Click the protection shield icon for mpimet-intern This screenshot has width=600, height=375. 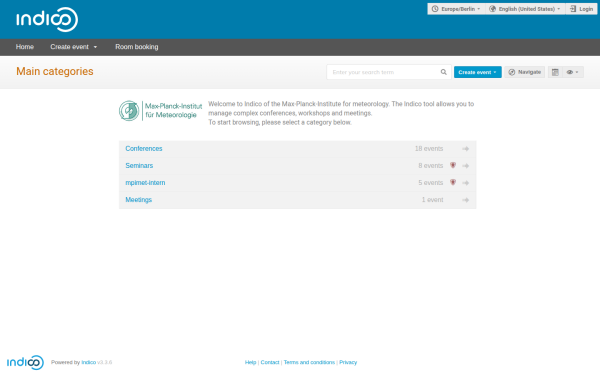pyautogui.click(x=453, y=182)
